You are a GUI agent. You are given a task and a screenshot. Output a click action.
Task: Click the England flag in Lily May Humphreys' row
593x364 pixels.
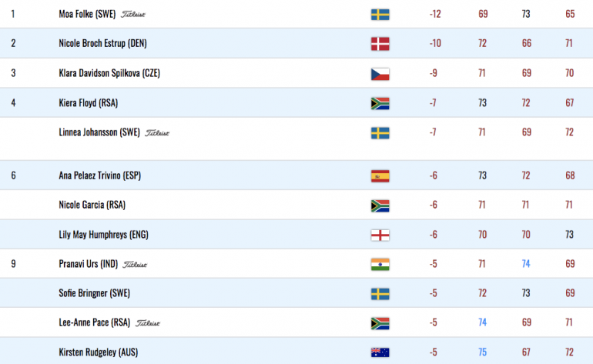point(380,235)
